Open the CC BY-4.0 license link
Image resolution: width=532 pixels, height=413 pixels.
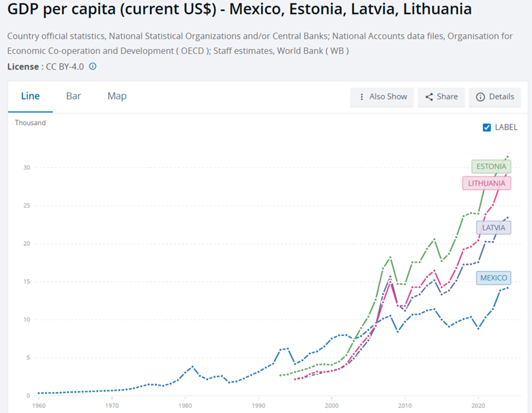[x=63, y=66]
